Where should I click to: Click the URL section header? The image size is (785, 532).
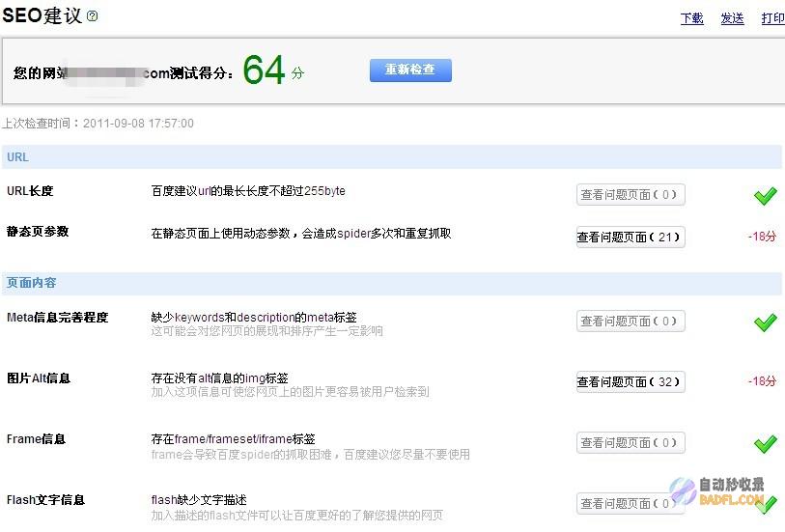point(391,157)
